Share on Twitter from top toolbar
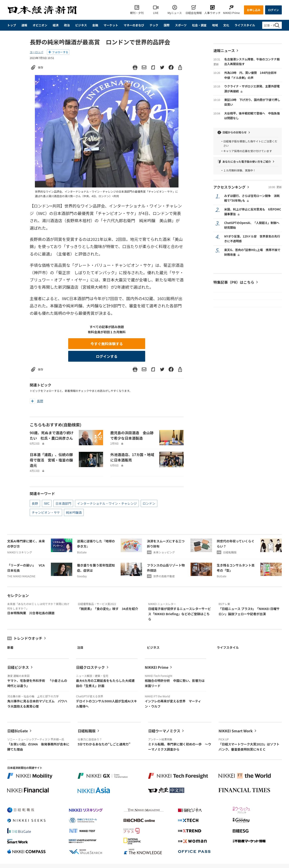Image resolution: width=289 pixels, height=868 pixels. 162,67
